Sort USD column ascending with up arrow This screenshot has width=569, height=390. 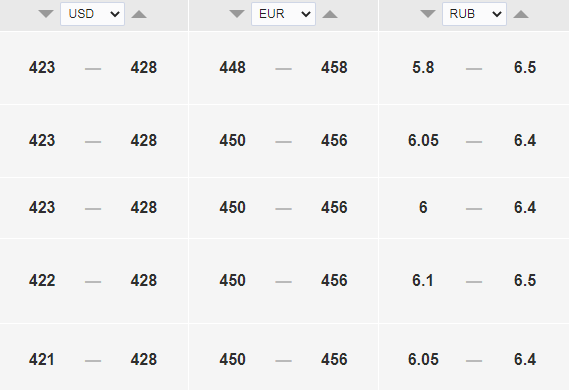pos(139,14)
